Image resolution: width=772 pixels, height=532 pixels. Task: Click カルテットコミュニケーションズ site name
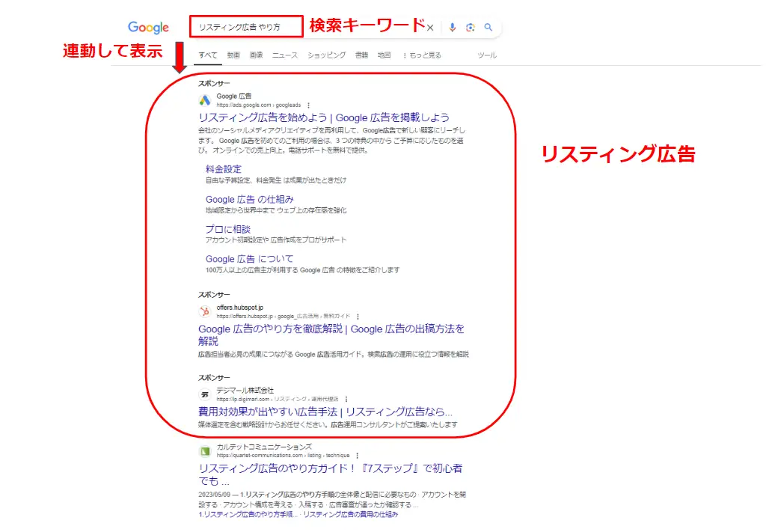click(264, 447)
